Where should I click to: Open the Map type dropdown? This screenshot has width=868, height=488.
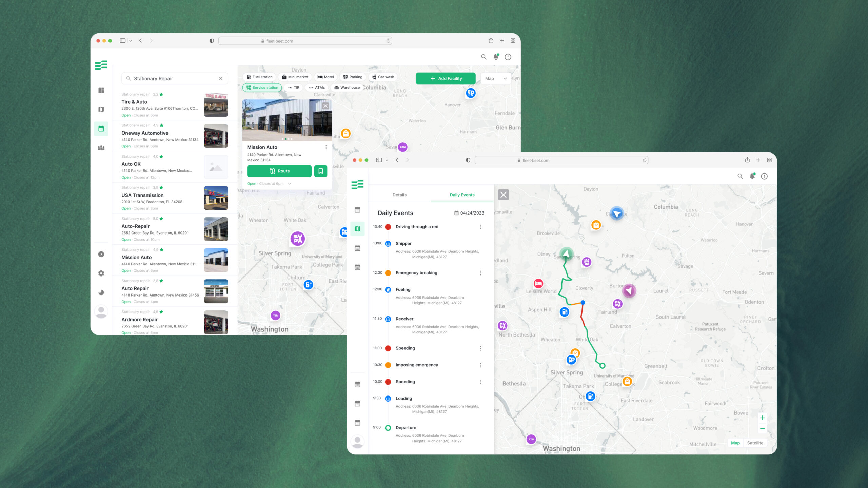click(x=496, y=78)
